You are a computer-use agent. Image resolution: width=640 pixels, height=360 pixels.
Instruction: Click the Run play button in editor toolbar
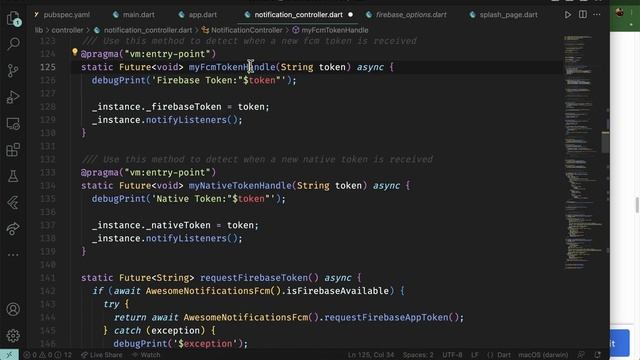[568, 15]
